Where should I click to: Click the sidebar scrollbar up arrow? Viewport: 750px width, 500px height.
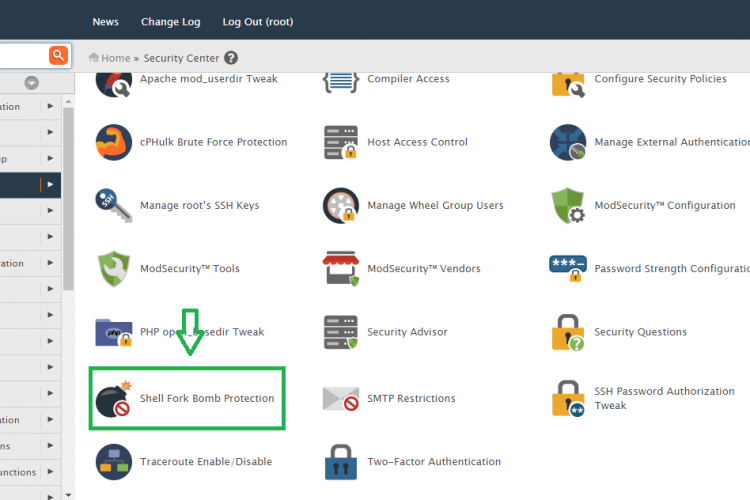pos(68,101)
